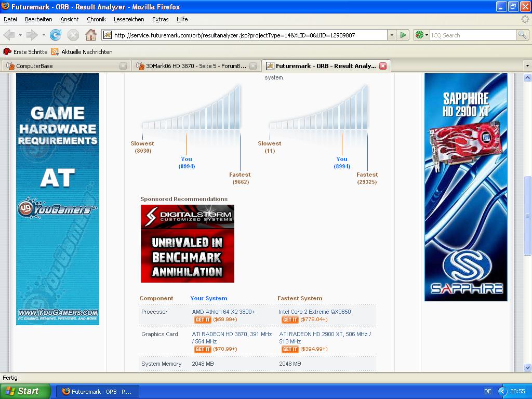Click GET IT for AMD Athlon 64 X2
The image size is (532, 399).
203,320
